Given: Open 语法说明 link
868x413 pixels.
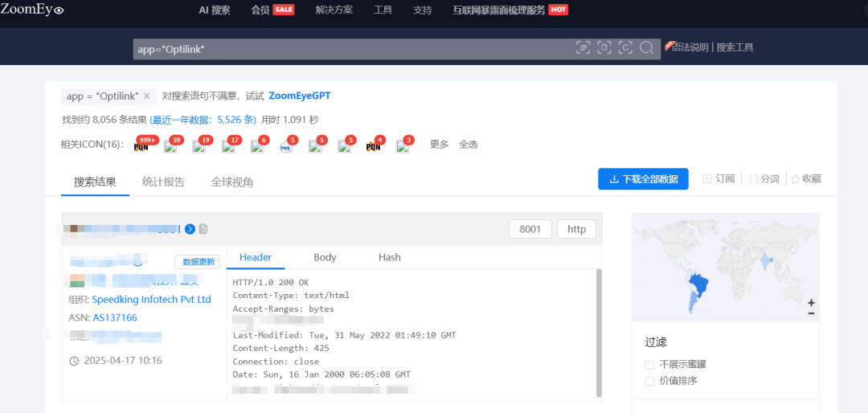Looking at the screenshot, I should click(x=690, y=47).
